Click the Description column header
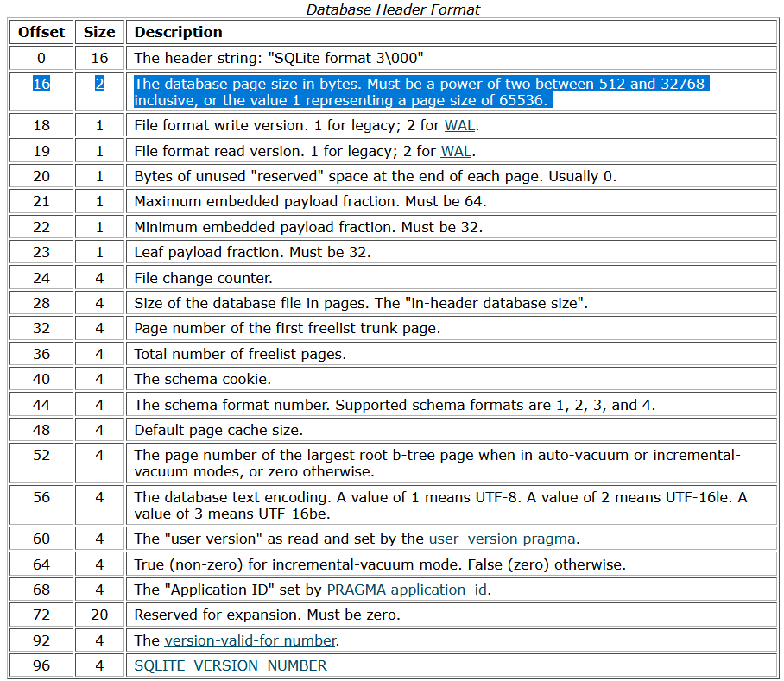Screen dimensions: 784x681 (x=179, y=32)
